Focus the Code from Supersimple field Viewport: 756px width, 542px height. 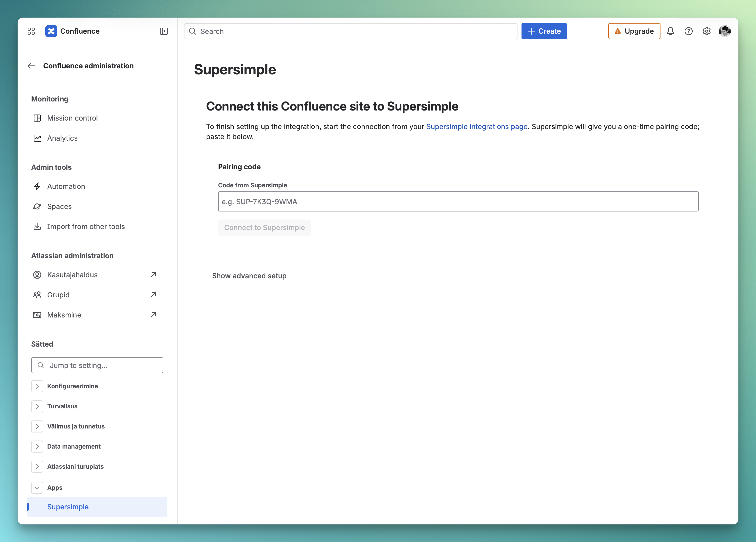458,201
